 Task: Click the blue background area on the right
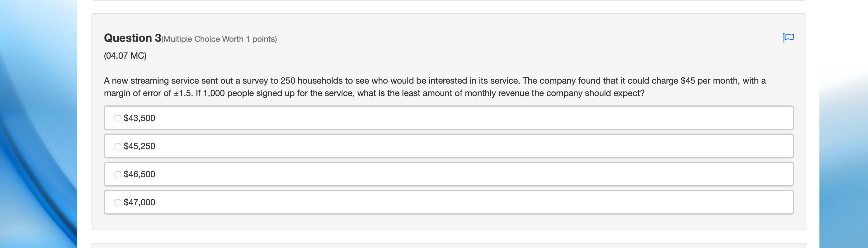point(842,152)
